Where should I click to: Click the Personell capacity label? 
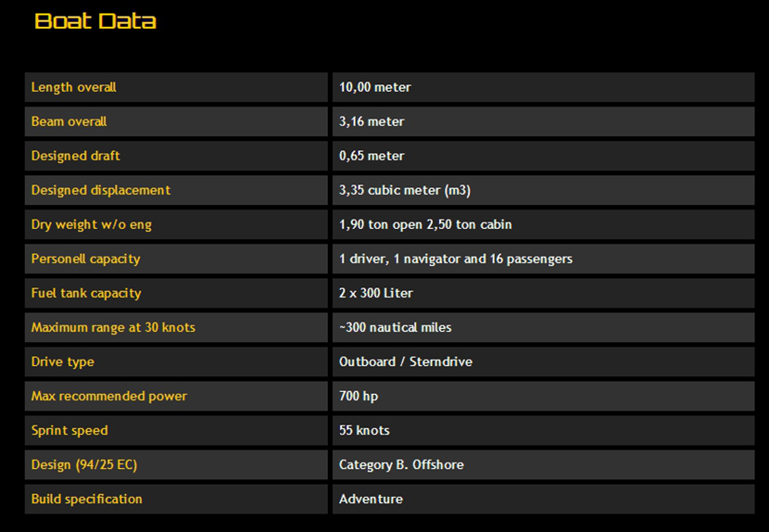[86, 259]
